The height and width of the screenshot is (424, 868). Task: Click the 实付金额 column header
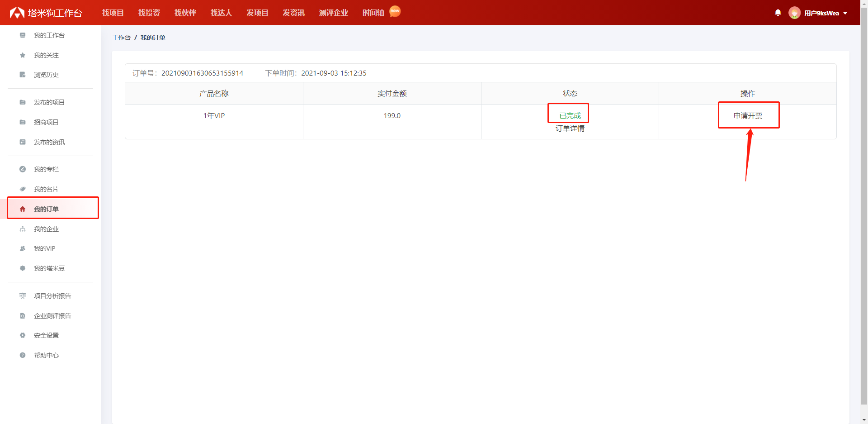click(x=392, y=94)
